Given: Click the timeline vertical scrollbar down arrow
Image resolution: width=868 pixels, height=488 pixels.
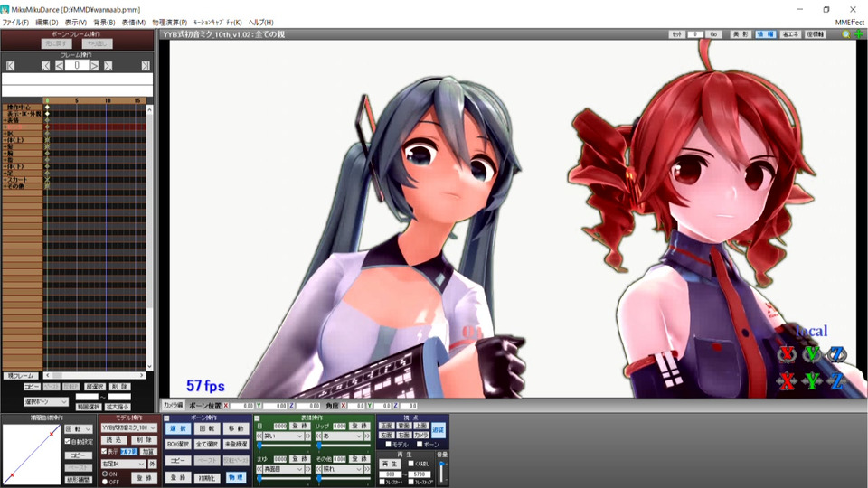Looking at the screenshot, I should point(149,366).
